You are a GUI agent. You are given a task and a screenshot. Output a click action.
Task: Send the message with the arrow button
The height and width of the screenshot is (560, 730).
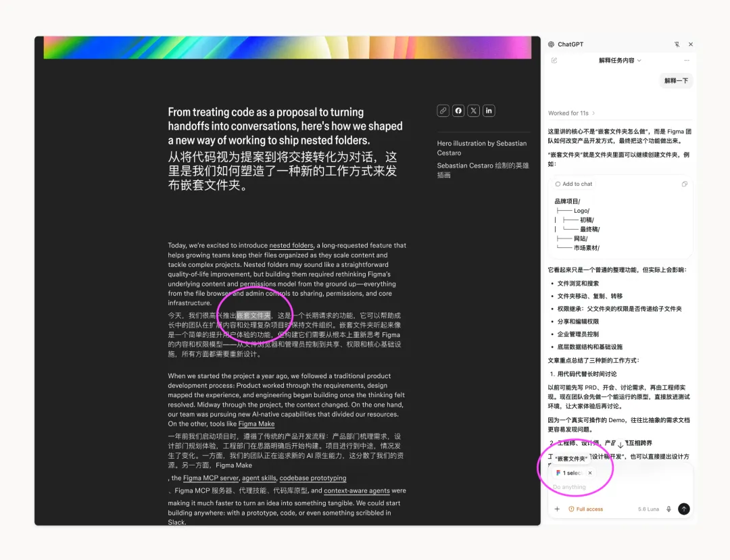[x=684, y=509]
